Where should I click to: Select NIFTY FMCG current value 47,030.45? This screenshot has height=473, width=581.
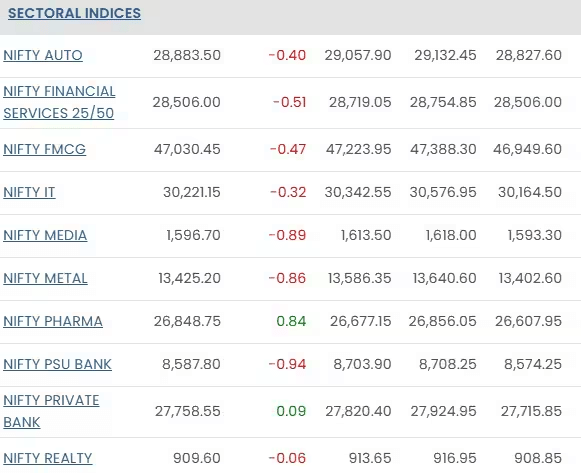click(x=187, y=149)
